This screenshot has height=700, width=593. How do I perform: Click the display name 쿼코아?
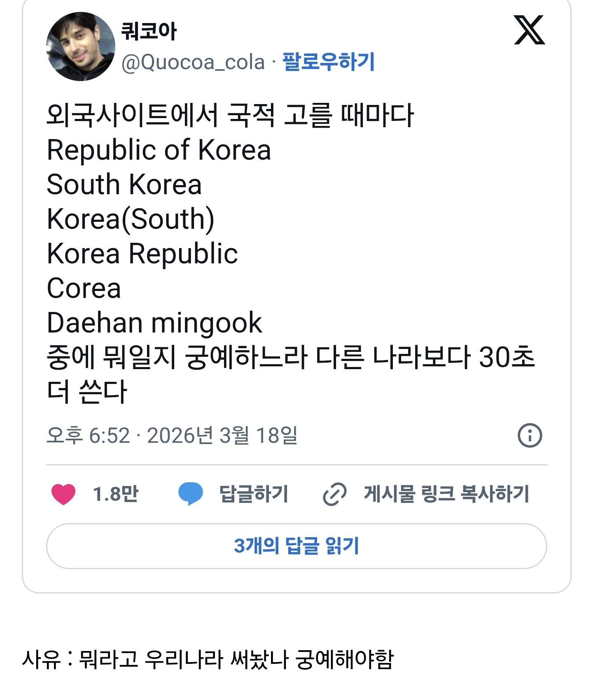tap(149, 31)
